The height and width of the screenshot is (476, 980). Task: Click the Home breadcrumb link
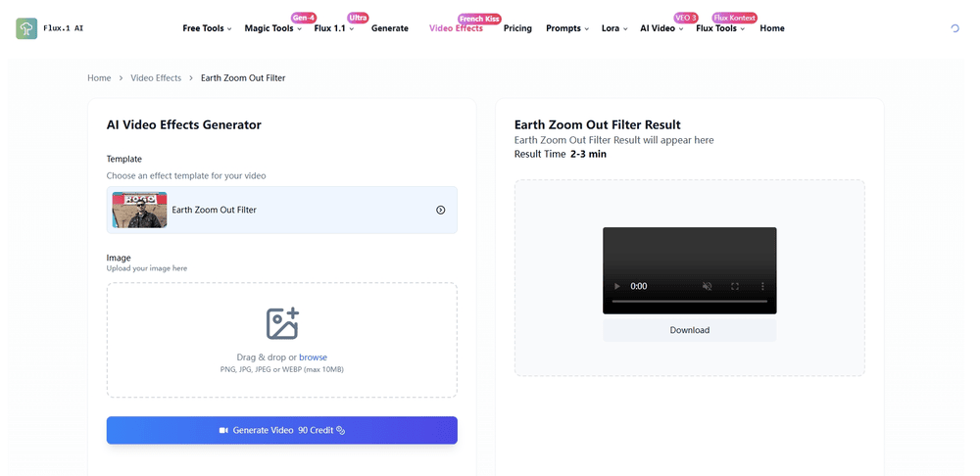click(x=99, y=77)
